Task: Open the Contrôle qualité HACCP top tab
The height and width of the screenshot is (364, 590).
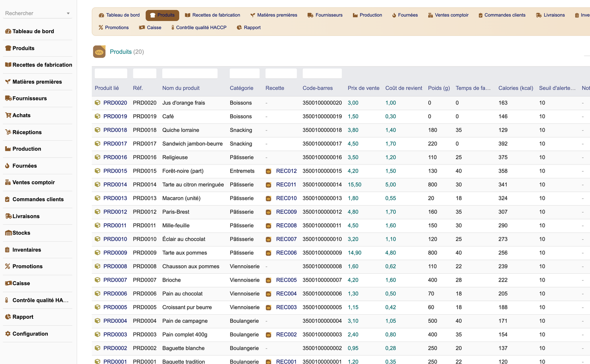Action: tap(198, 28)
